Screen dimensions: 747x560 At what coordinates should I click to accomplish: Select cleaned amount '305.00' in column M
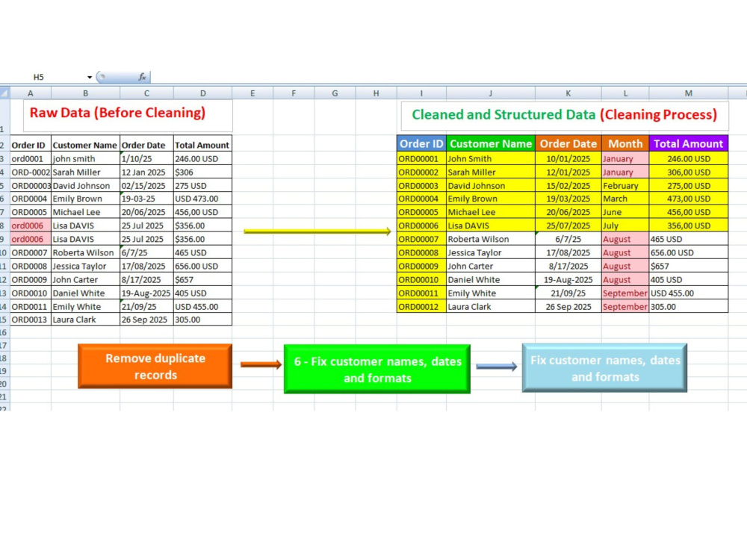pyautogui.click(x=689, y=307)
